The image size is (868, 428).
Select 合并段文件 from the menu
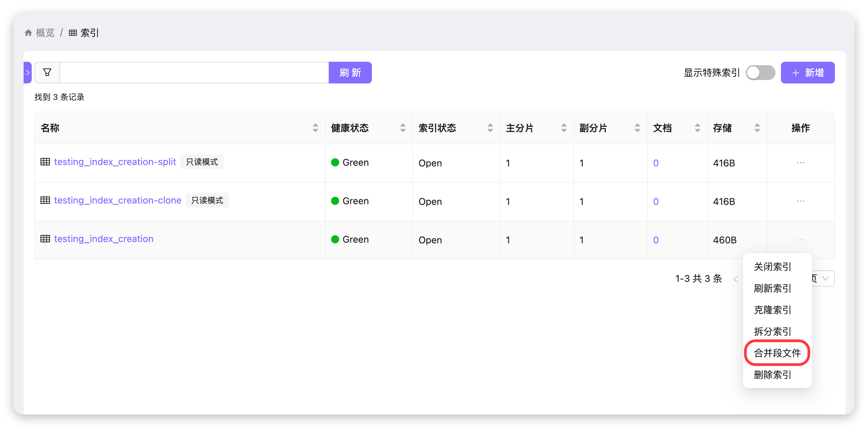[x=777, y=353]
